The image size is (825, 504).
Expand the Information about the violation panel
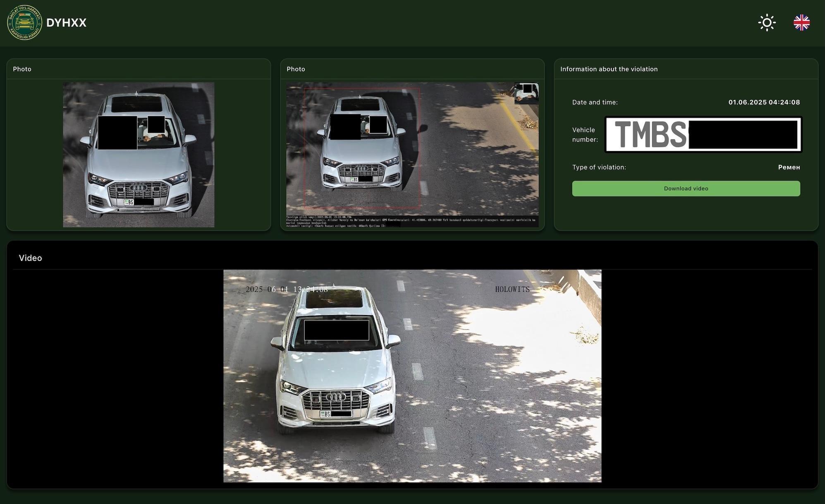[609, 69]
